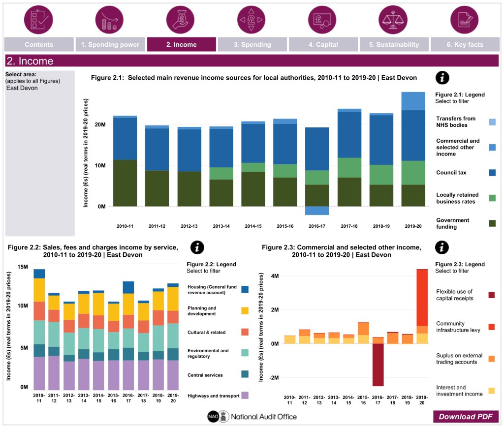This screenshot has width=504, height=428.
Task: Filter by Council tax legend color swatch
Action: pos(492,173)
